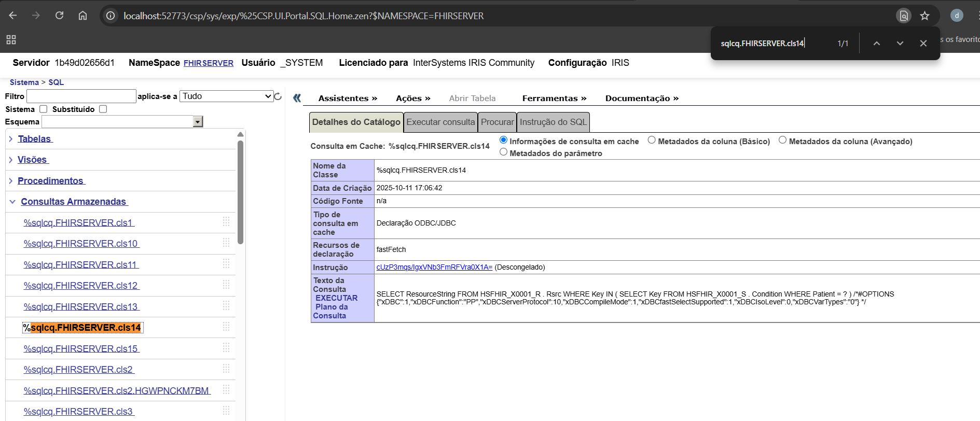Switch to Executar consulta tab

tap(440, 122)
